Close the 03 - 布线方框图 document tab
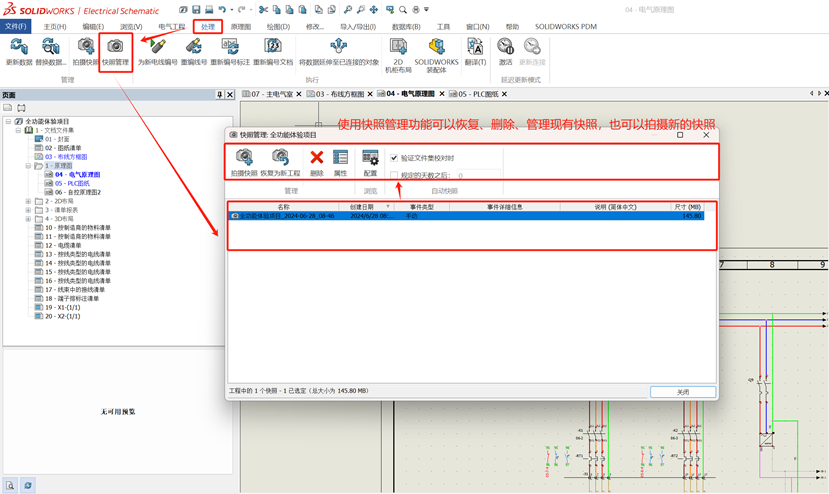The width and height of the screenshot is (829, 494). click(370, 94)
